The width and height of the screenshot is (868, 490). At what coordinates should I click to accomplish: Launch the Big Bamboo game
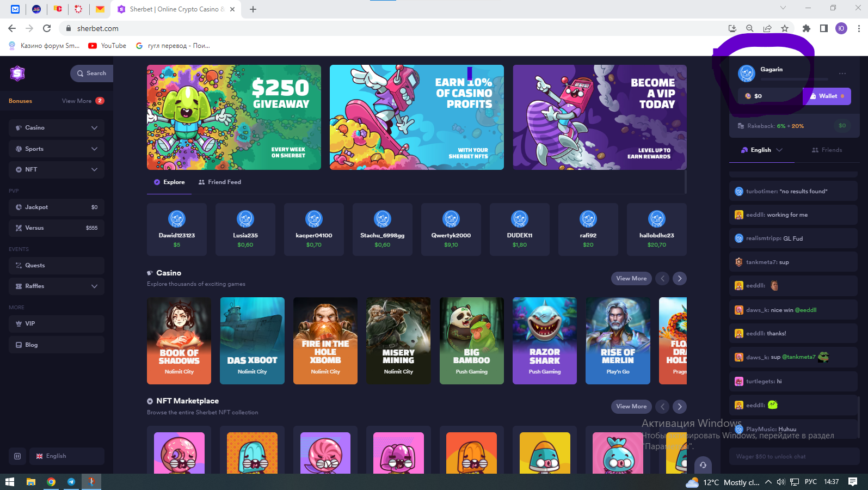[x=472, y=341]
